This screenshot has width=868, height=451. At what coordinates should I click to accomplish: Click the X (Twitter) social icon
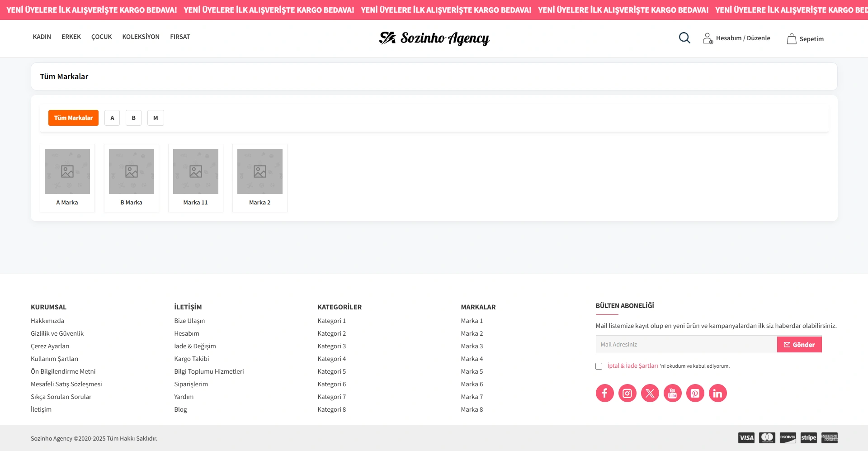coord(650,393)
